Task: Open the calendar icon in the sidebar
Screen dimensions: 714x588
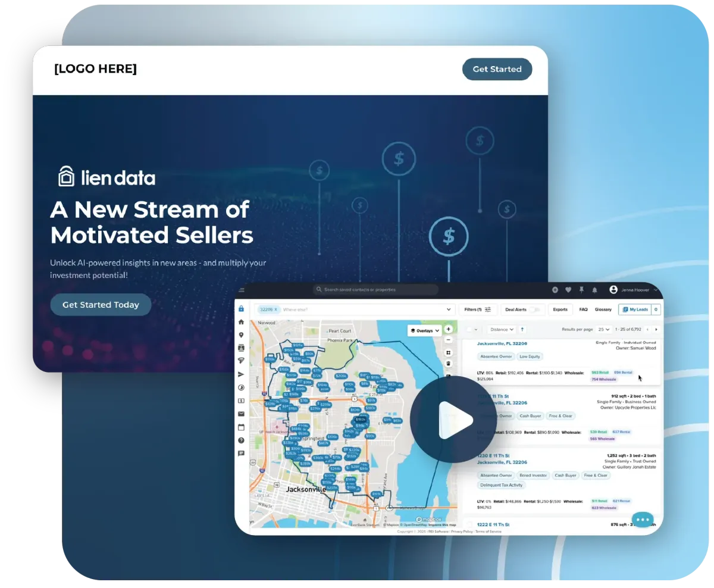Action: [241, 427]
